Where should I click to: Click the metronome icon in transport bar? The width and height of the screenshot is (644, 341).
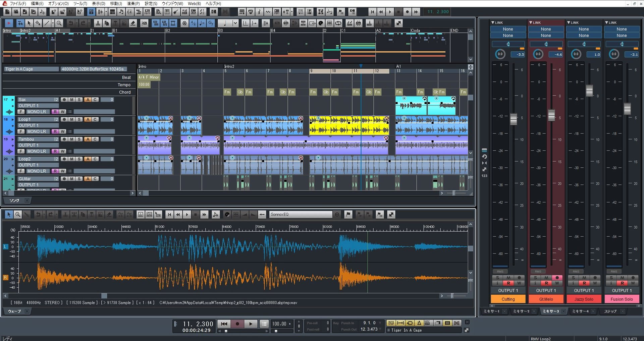click(419, 323)
